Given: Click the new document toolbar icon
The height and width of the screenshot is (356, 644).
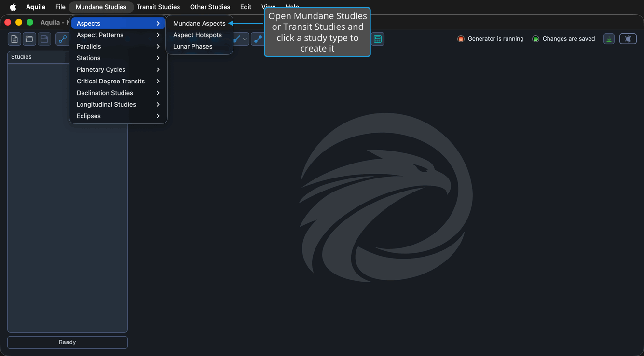Looking at the screenshot, I should 14,39.
